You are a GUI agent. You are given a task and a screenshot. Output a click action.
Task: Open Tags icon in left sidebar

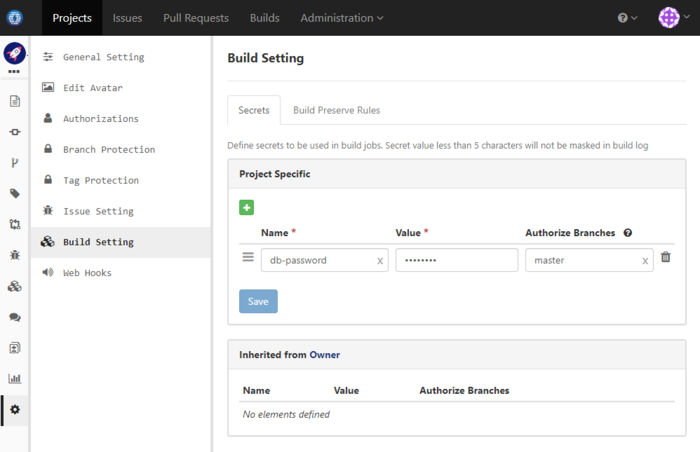[15, 194]
